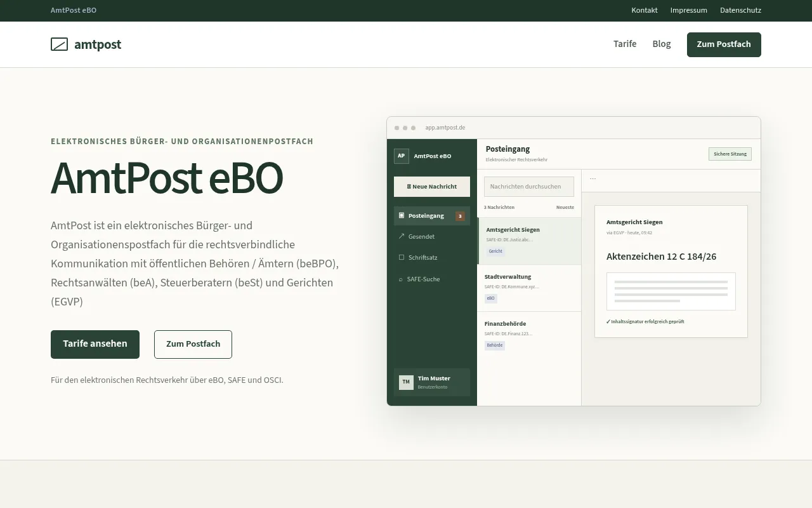Open Blog in the main navigation

pyautogui.click(x=662, y=44)
